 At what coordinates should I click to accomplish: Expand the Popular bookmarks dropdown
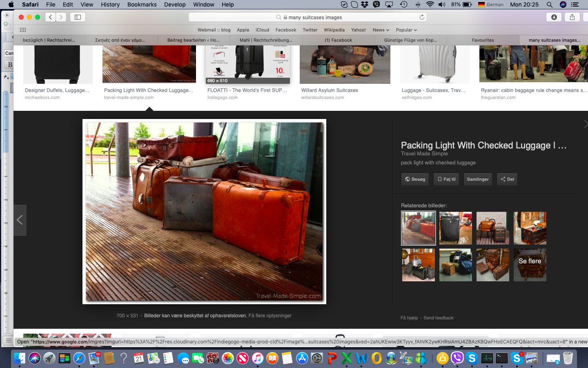pos(406,30)
